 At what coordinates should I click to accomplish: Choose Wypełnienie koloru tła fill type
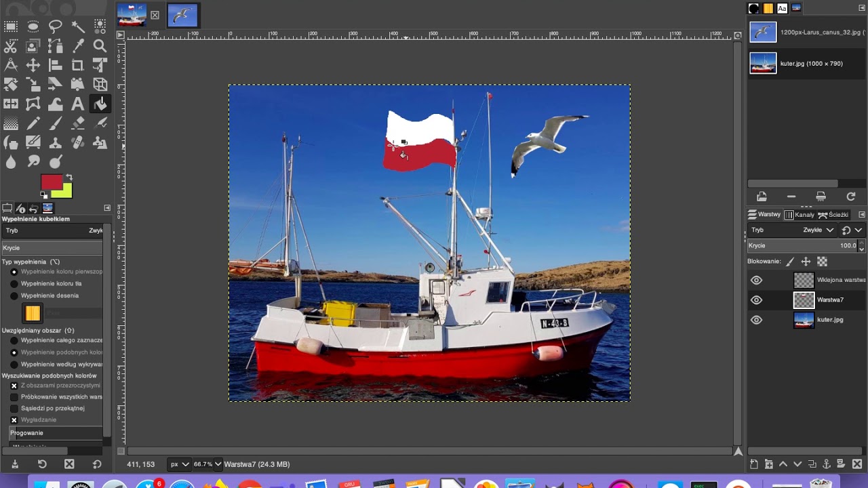coord(14,283)
